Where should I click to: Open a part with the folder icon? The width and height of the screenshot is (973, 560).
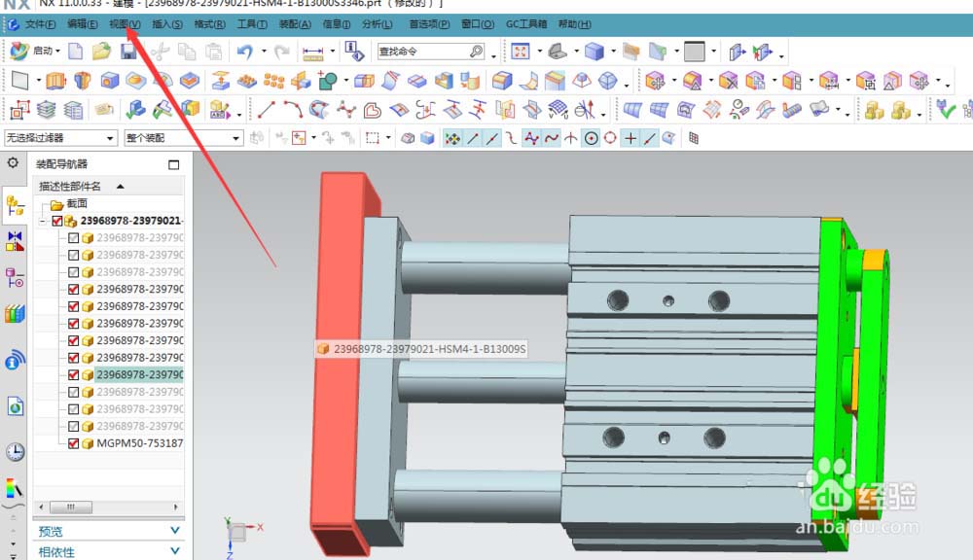coord(102,51)
